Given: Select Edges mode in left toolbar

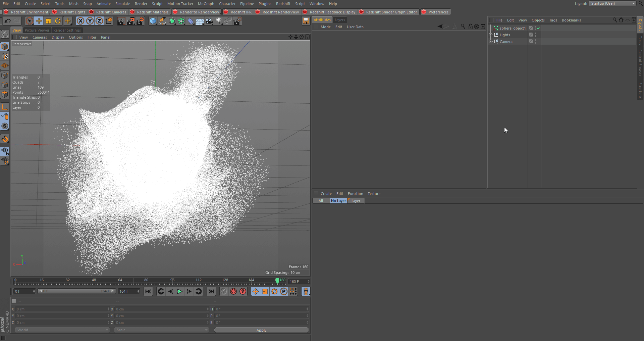Looking at the screenshot, I should pos(5,85).
